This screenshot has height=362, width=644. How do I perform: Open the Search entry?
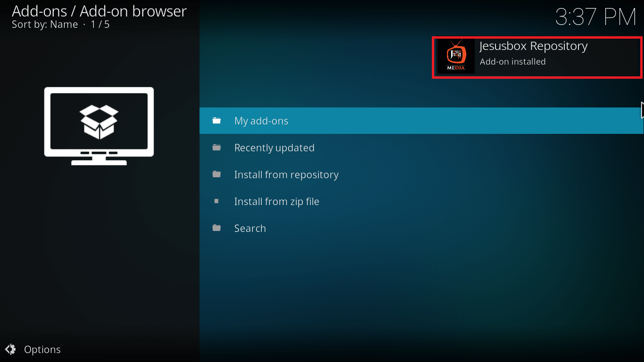click(421, 228)
